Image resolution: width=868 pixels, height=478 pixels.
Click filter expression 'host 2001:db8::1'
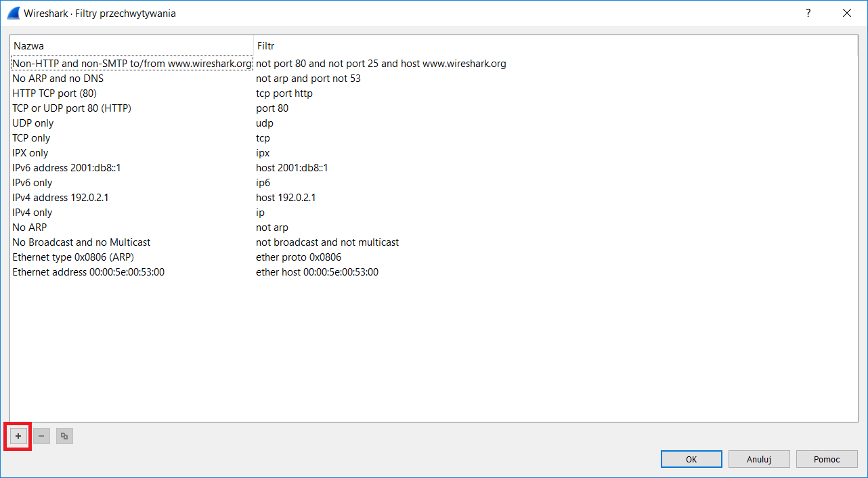click(x=292, y=168)
